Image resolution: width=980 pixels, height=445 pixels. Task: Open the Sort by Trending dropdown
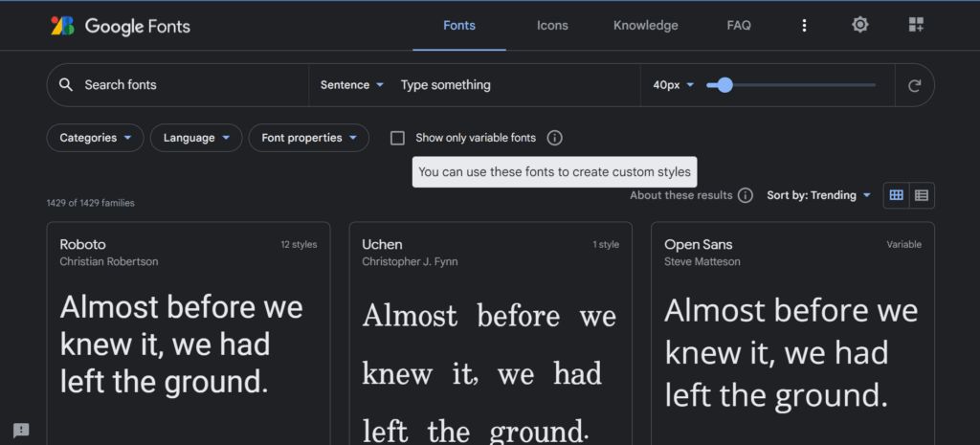(819, 195)
